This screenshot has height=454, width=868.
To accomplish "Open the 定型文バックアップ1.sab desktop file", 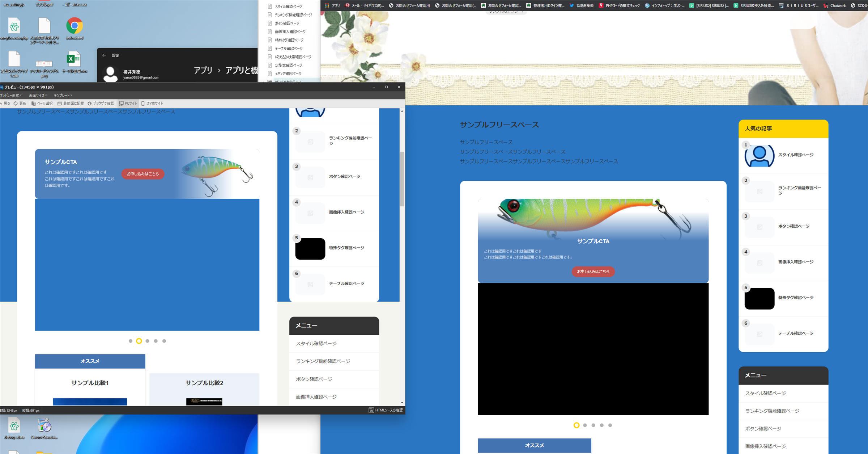I will pos(14,64).
